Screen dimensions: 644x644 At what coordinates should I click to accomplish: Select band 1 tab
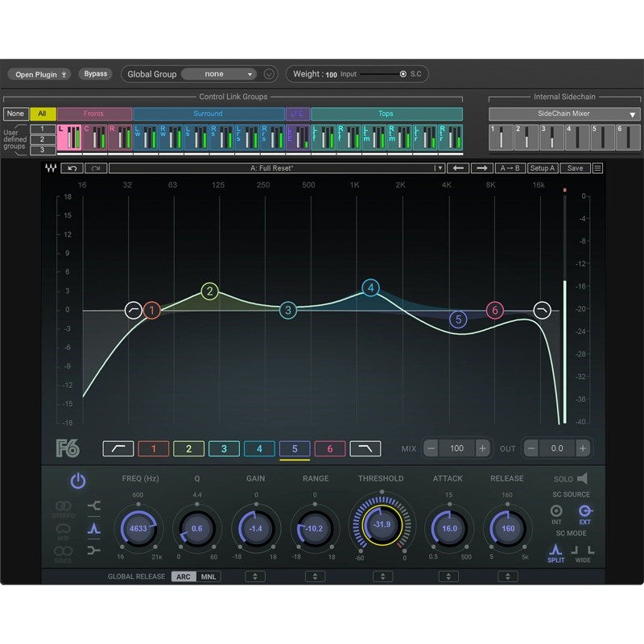click(x=154, y=448)
